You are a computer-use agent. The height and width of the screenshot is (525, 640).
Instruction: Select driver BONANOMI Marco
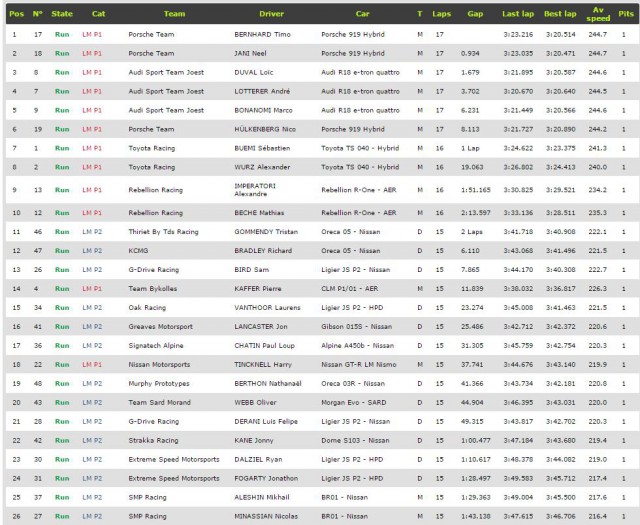coord(263,110)
